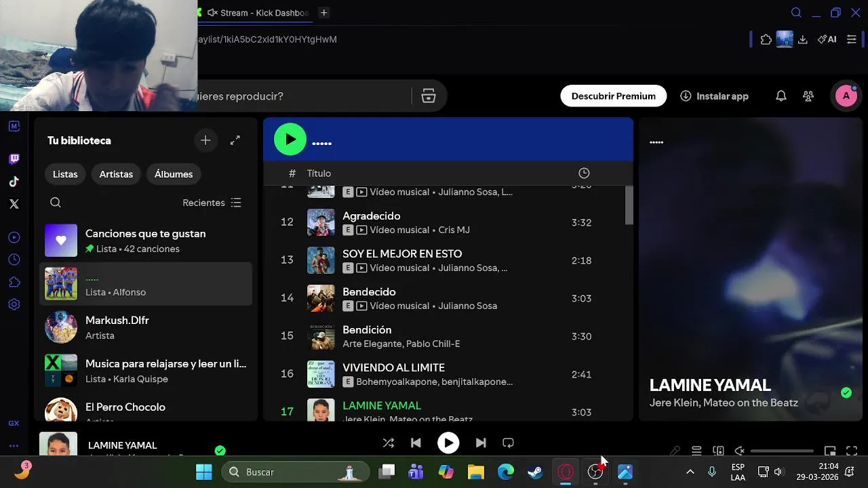Screen dimensions: 868x488
Task: Open Spotify browse/explore icon in search bar
Action: [429, 96]
